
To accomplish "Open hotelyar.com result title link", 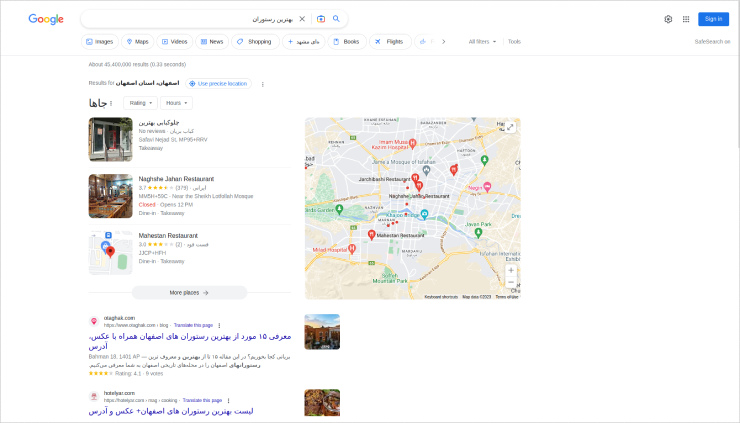I will (x=171, y=411).
